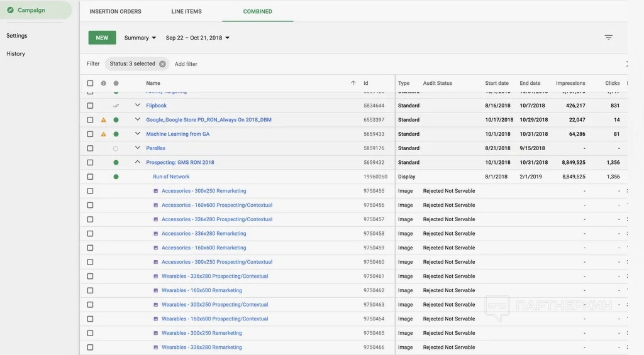Select the Flipbook row checkbox

pos(90,106)
